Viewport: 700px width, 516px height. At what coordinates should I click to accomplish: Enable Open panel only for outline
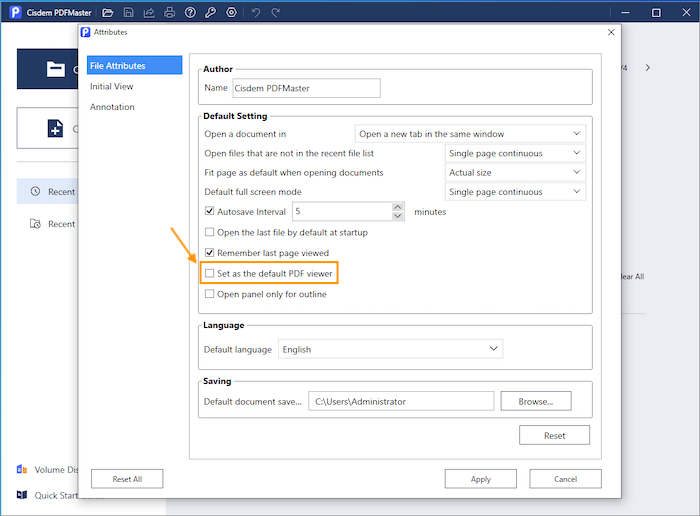pyautogui.click(x=209, y=294)
